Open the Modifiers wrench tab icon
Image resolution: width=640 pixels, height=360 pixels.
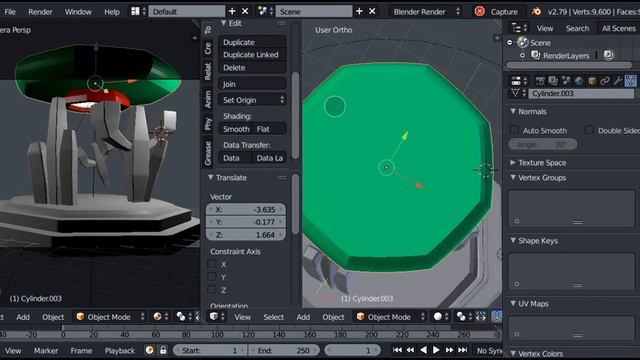618,81
